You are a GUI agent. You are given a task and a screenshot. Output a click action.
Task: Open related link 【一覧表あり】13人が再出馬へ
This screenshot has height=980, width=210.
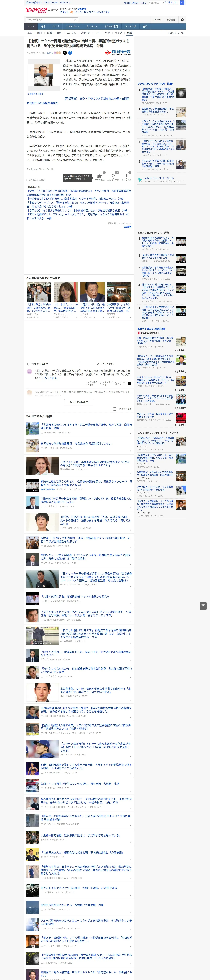[x=75, y=199]
